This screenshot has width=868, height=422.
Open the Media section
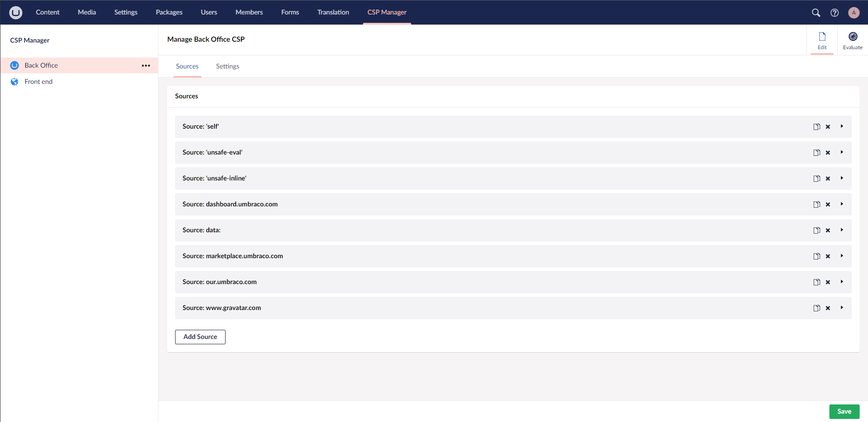pos(87,12)
